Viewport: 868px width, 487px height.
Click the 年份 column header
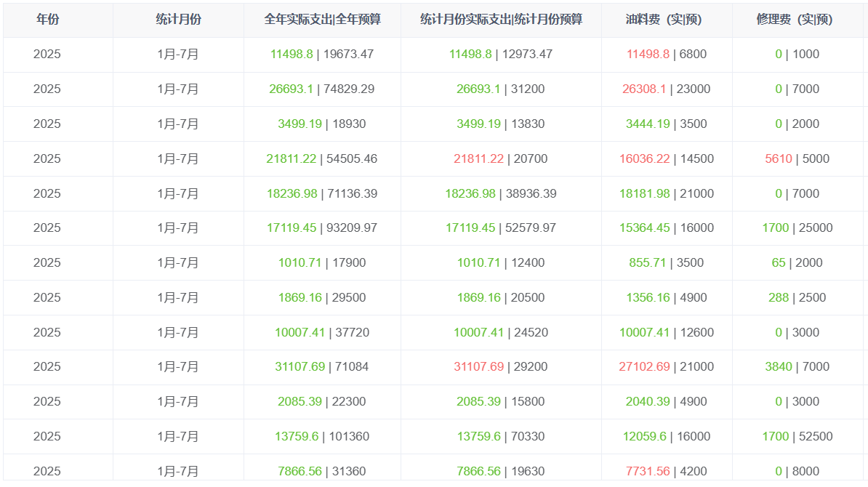[x=47, y=20]
